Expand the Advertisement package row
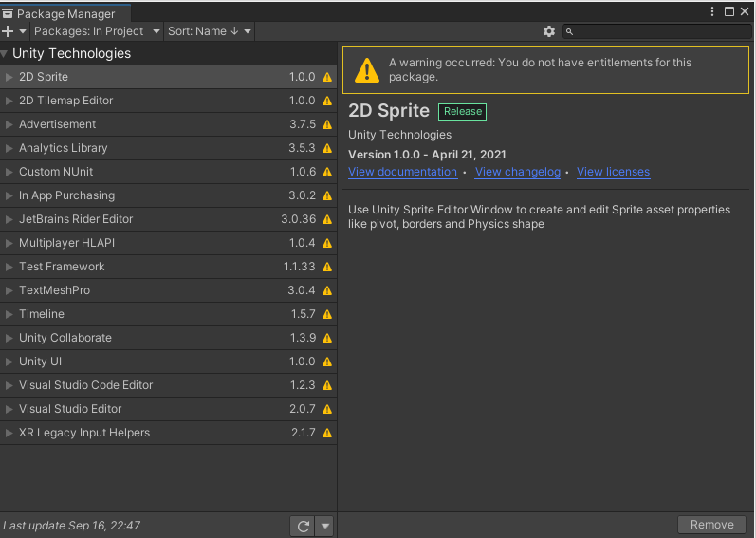This screenshot has height=538, width=756. coord(9,124)
